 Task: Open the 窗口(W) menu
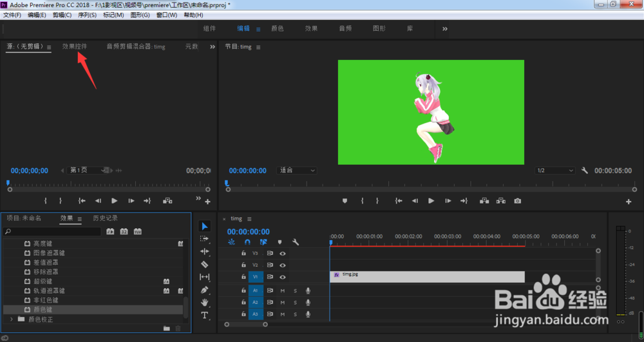tap(167, 15)
